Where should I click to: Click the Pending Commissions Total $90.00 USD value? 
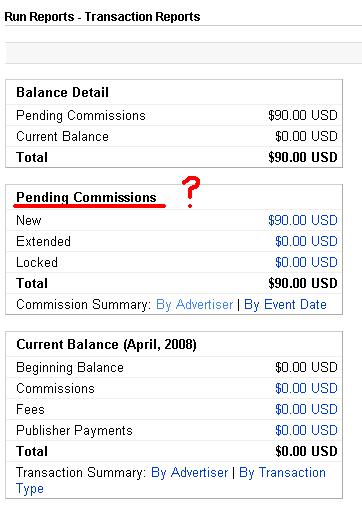coord(303,283)
